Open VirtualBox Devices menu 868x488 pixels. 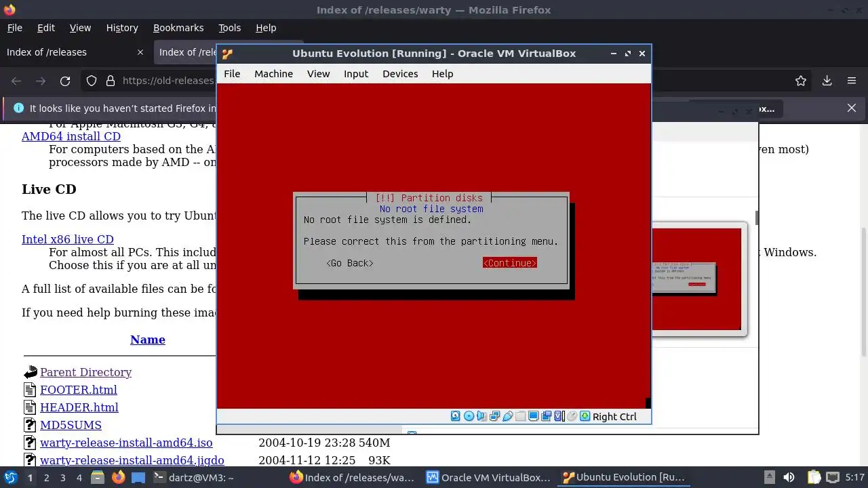(x=400, y=74)
